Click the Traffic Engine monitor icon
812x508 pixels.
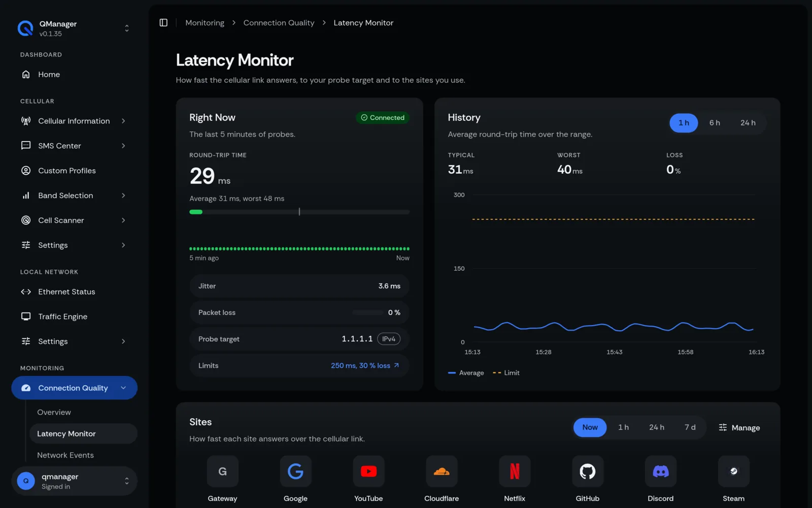click(26, 316)
